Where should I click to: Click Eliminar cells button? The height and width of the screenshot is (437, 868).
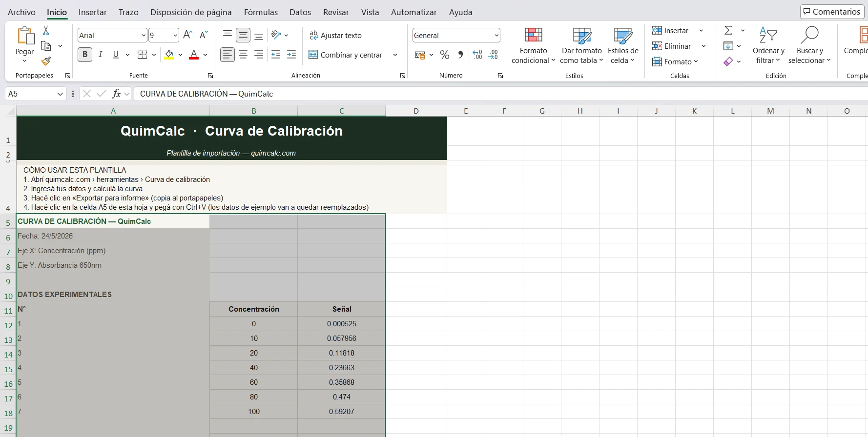coord(671,46)
